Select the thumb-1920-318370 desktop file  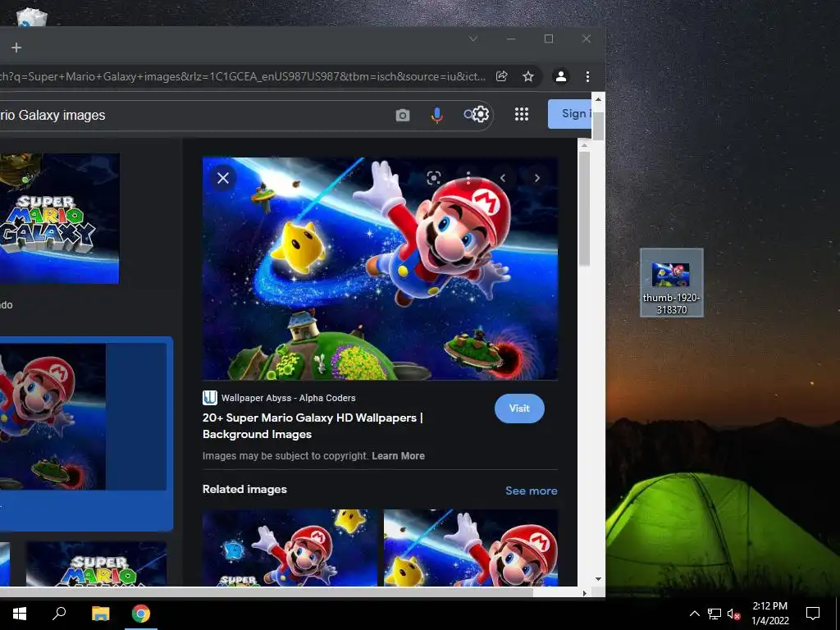pos(671,283)
